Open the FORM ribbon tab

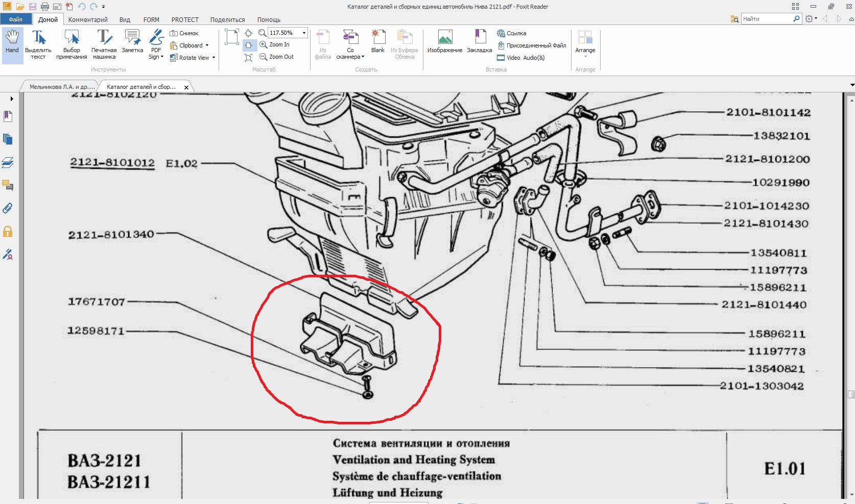[x=151, y=20]
